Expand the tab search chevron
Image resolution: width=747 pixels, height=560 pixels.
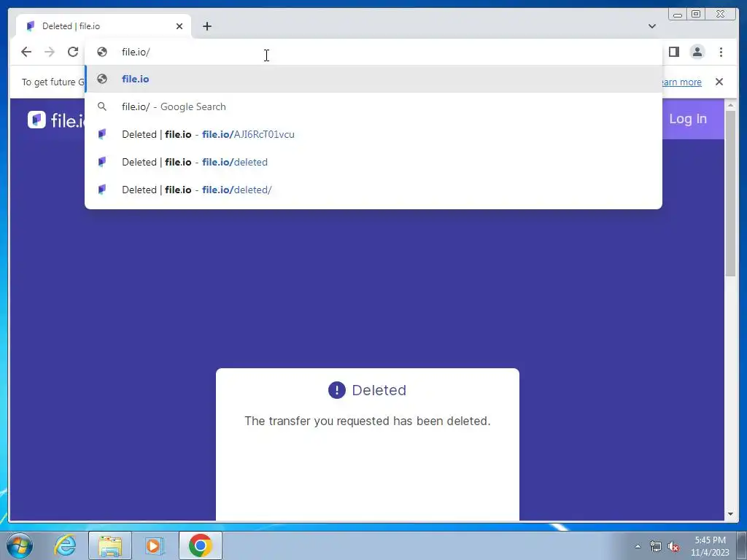[x=651, y=26]
